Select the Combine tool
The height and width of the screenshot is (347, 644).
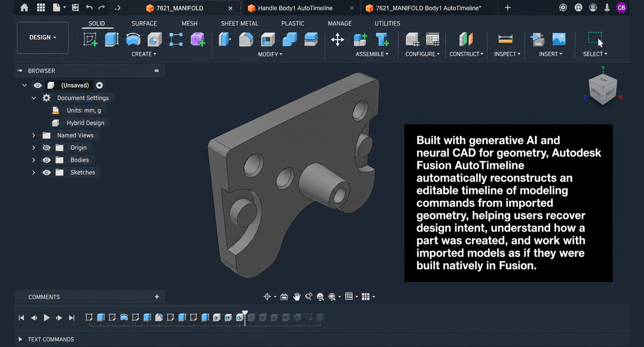[290, 39]
